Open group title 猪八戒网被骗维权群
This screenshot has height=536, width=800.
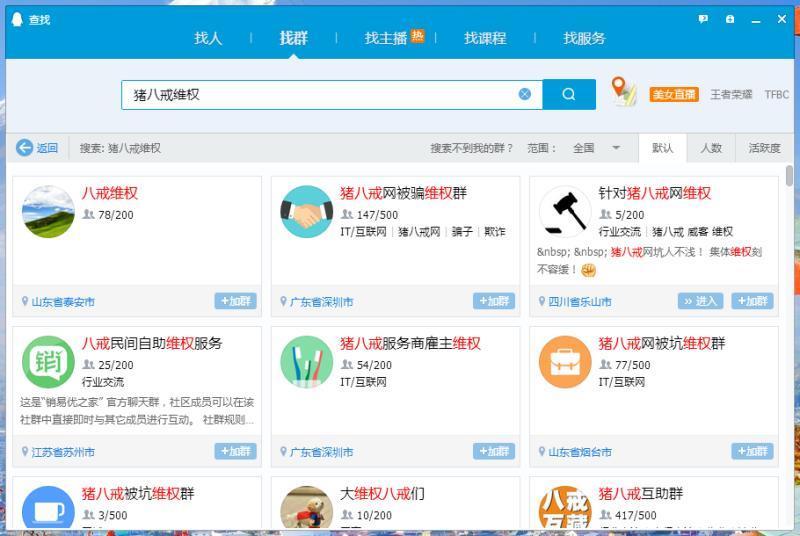coord(403,193)
